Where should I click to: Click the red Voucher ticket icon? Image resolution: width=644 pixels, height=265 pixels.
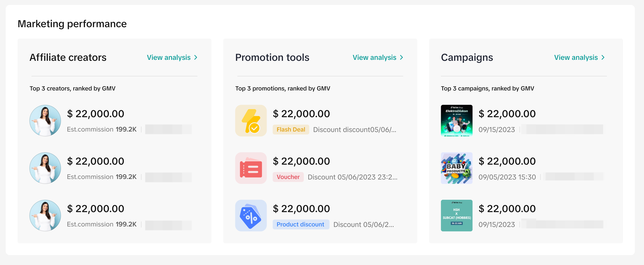[251, 168]
